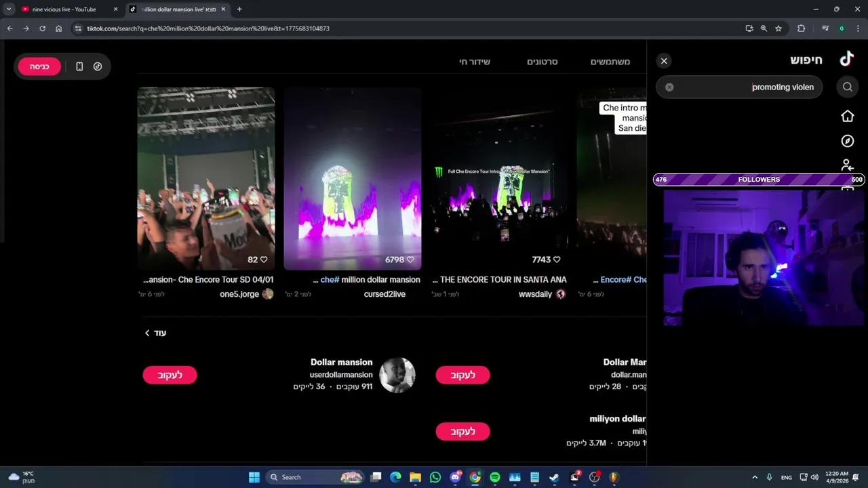The image size is (868, 488).
Task: Open cursed2live user profile link
Action: (384, 294)
